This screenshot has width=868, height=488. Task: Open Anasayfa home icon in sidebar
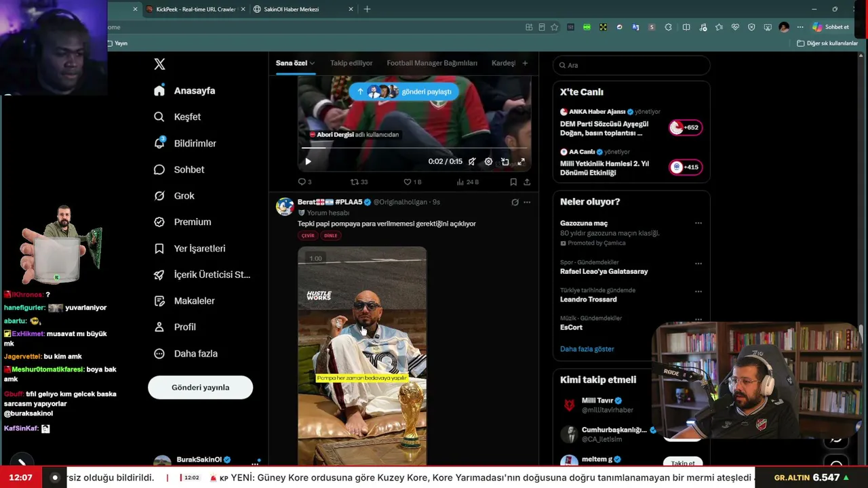click(x=159, y=91)
